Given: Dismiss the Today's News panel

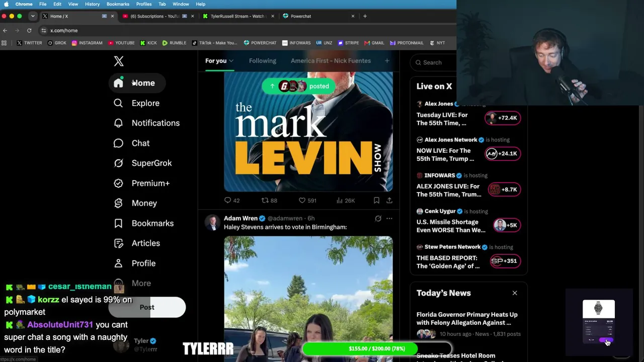Looking at the screenshot, I should tap(515, 293).
